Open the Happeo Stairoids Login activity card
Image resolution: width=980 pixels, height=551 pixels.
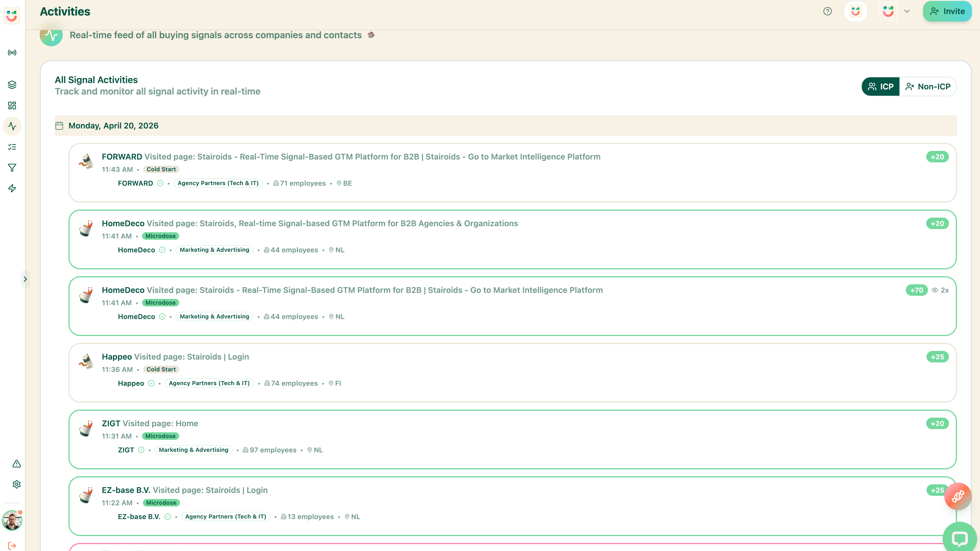[x=512, y=373]
